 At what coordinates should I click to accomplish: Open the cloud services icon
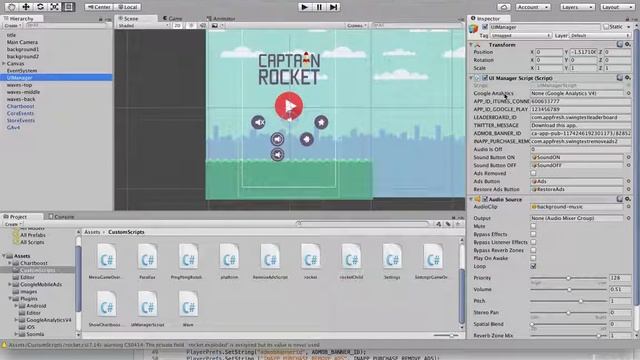click(504, 7)
